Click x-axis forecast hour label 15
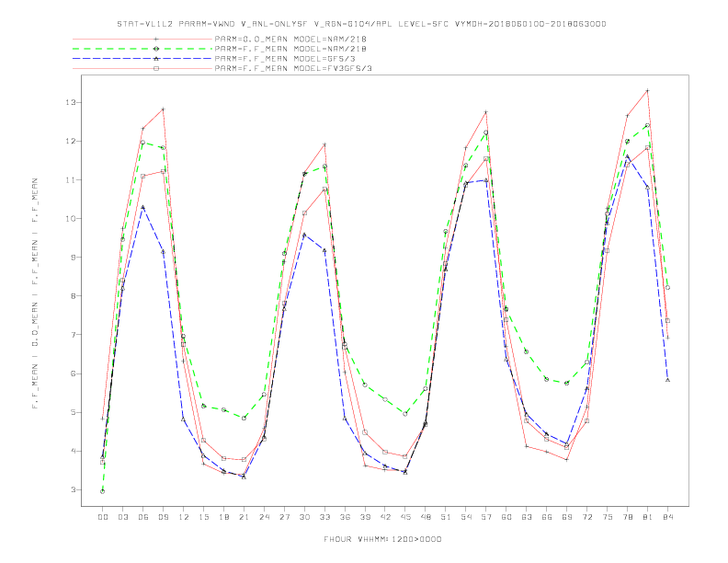 tap(203, 517)
